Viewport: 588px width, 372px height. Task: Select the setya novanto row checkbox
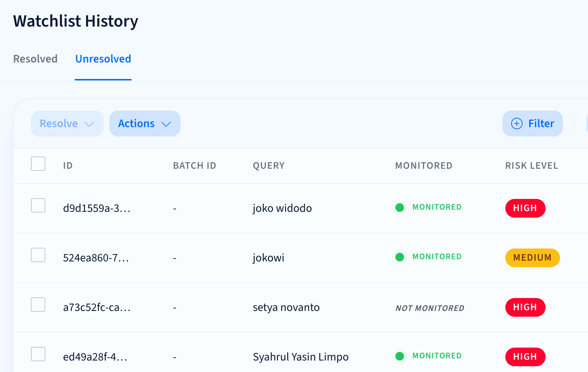38,304
